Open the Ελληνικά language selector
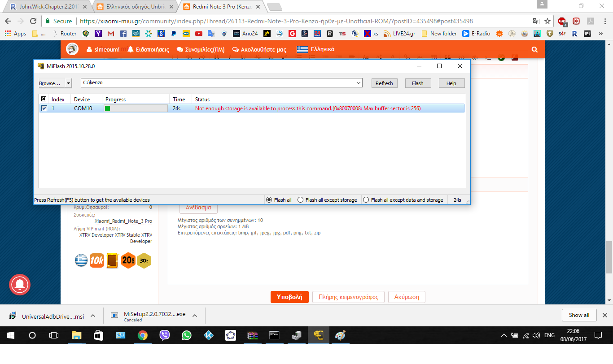 315,49
